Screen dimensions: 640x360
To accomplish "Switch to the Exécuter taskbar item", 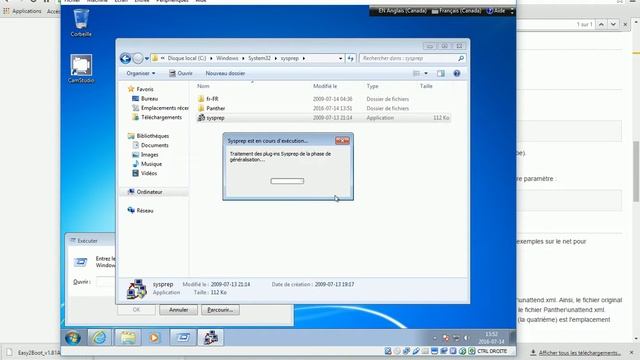I will (x=183, y=338).
